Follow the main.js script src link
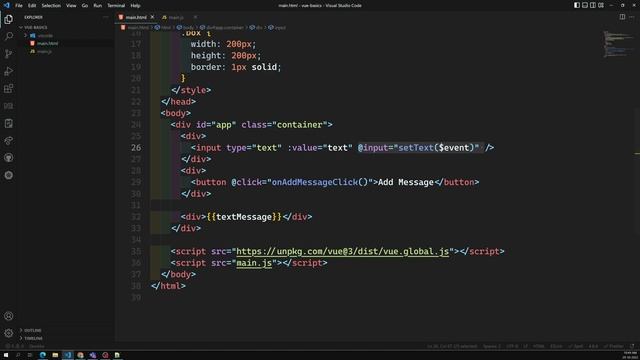Image resolution: width=640 pixels, height=360 pixels. (x=254, y=263)
